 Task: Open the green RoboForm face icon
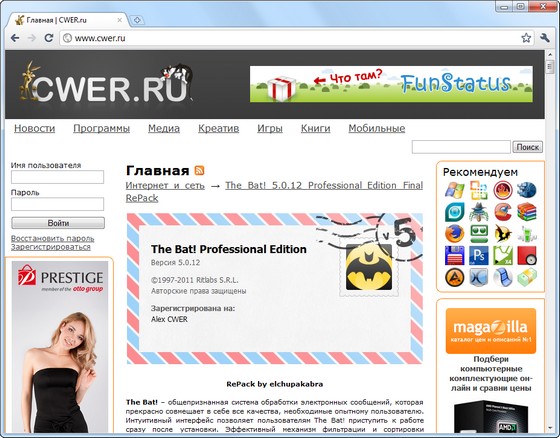(479, 234)
